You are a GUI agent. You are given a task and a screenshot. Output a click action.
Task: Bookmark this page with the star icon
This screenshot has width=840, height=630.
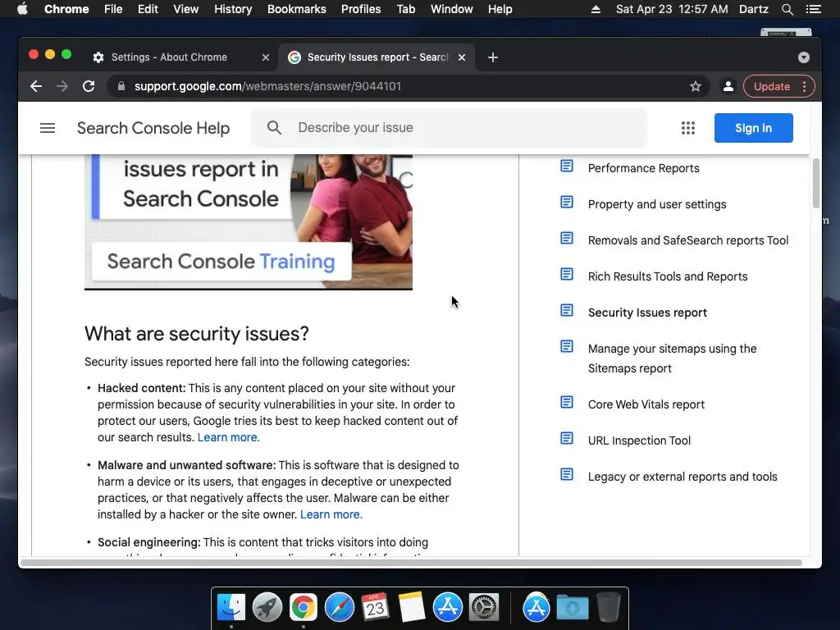coord(696,86)
